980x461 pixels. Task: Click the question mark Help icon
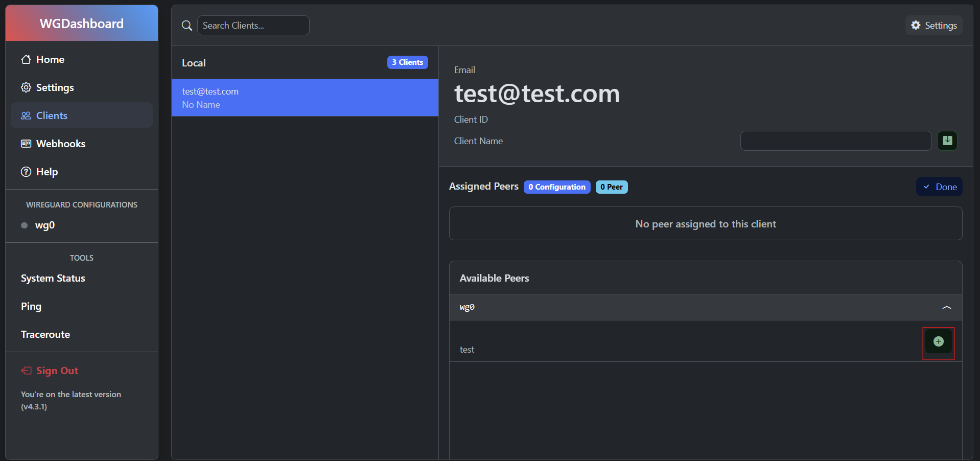[26, 172]
